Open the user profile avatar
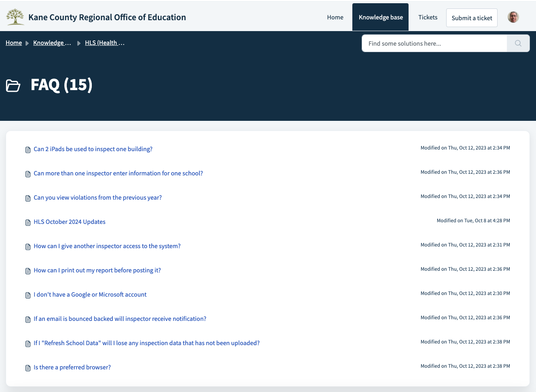 tap(513, 17)
